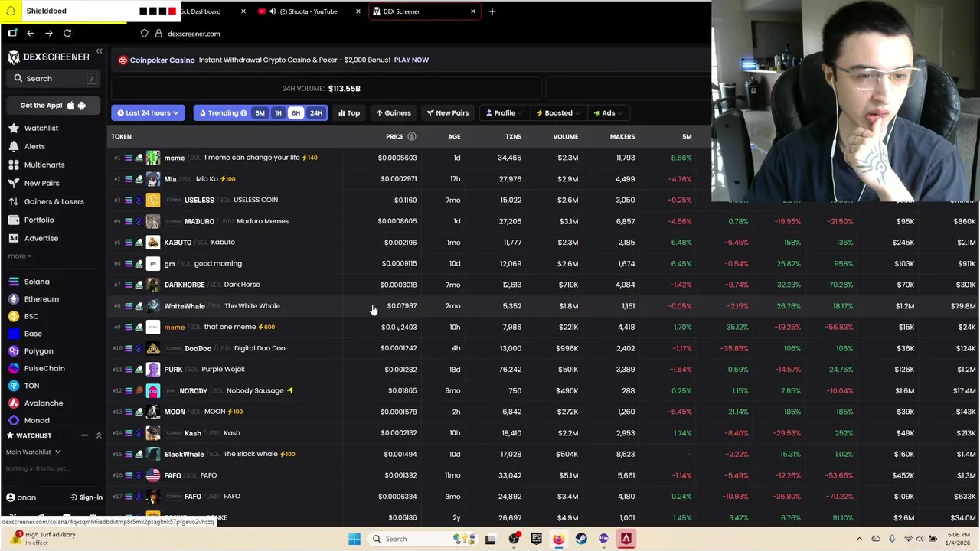Minimize the Watchlist panel

tap(84, 435)
